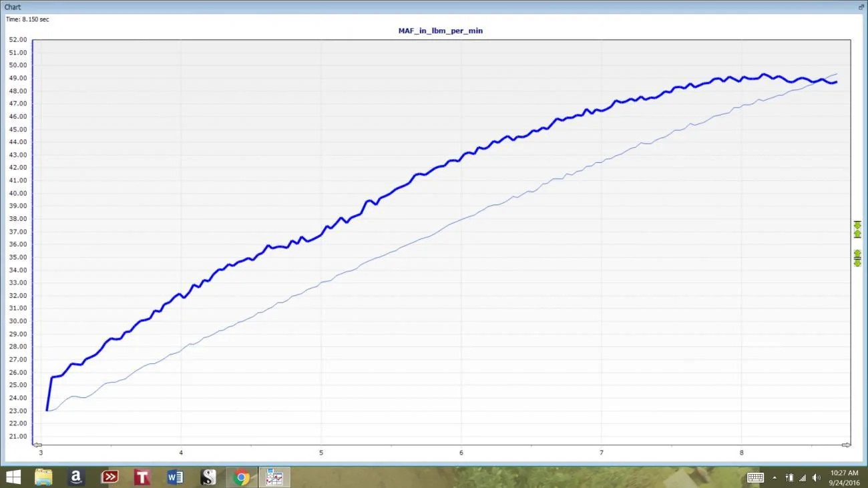Click the 50.00 y-axis label

click(x=18, y=65)
